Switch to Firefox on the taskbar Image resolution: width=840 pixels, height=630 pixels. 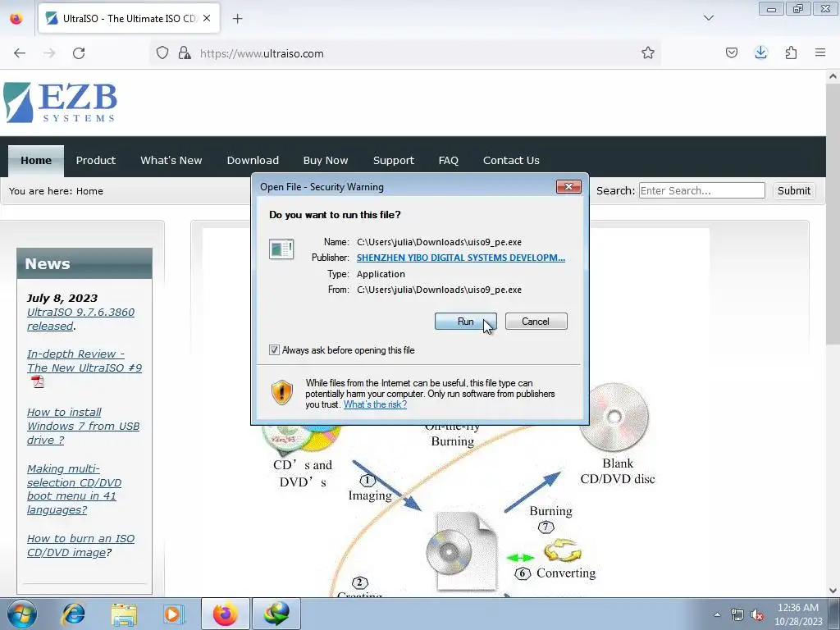point(225,614)
